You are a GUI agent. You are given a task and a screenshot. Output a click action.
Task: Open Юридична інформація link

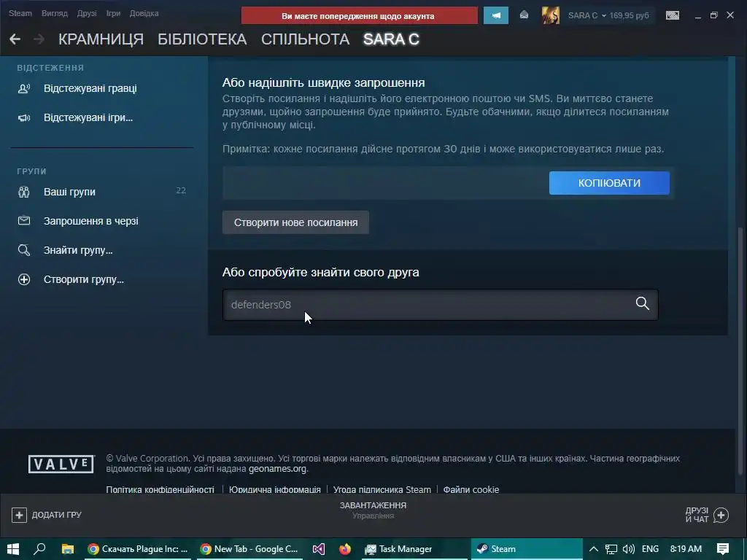(274, 489)
